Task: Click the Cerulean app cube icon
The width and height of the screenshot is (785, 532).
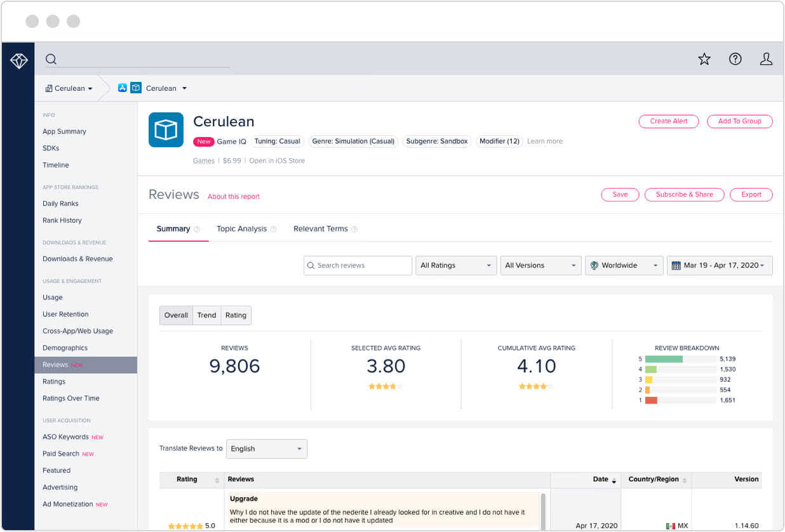Action: (x=166, y=130)
